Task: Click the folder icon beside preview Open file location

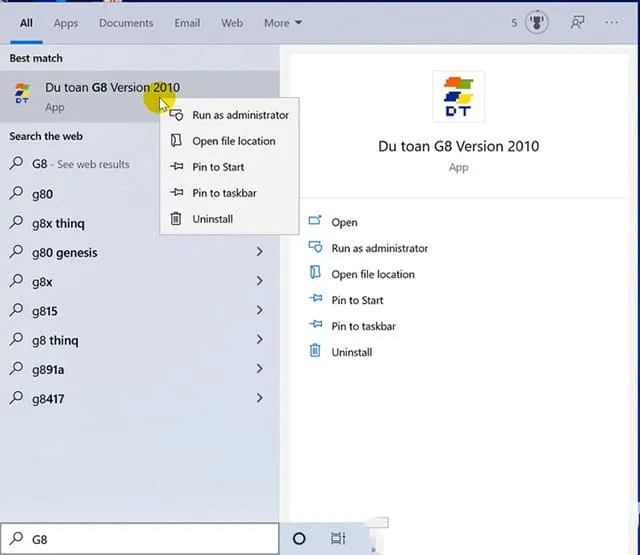Action: click(315, 272)
